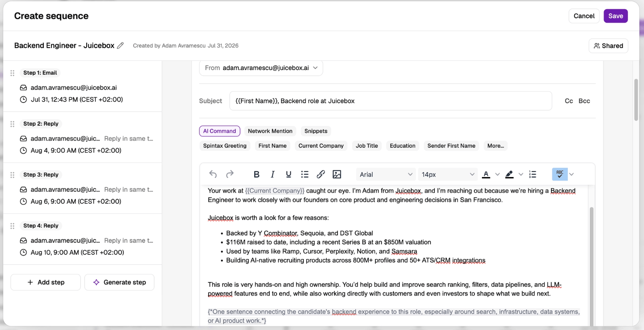The width and height of the screenshot is (644, 330).
Task: Open the From sender address dropdown
Action: point(261,68)
